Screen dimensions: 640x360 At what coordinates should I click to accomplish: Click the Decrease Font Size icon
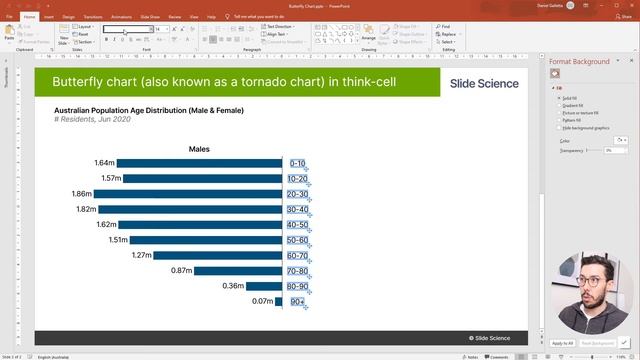click(x=182, y=29)
